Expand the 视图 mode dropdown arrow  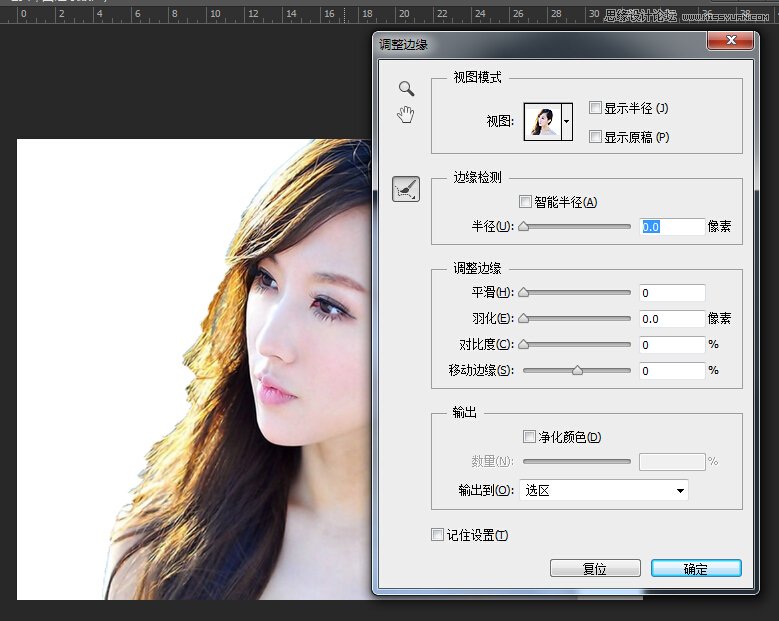click(567, 121)
